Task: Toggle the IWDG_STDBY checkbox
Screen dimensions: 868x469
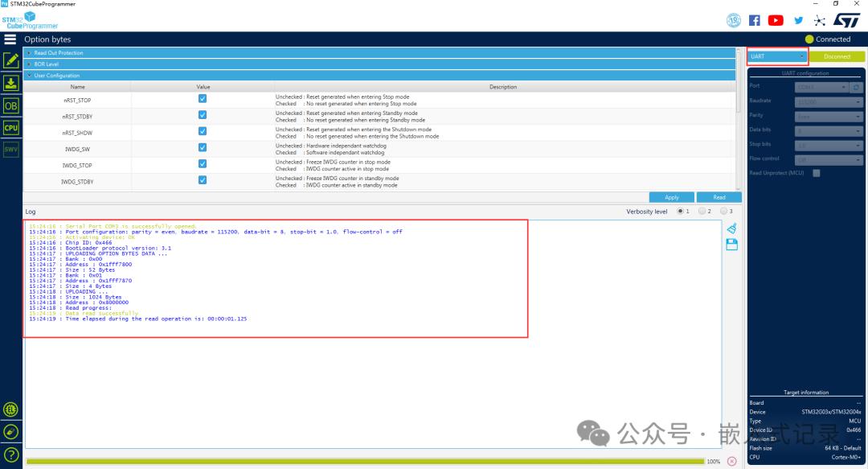Action: (x=203, y=180)
